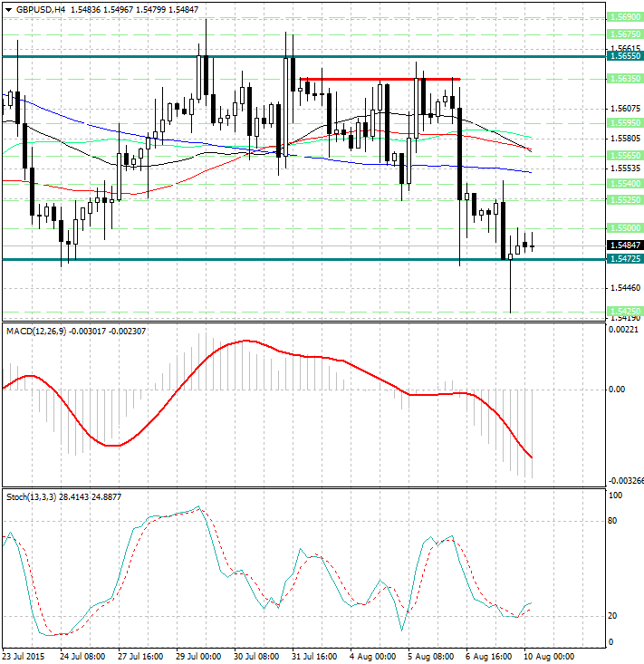Screen dimensions: 644x664
Task: Click the Stochastic 20 level label
Action: tap(613, 616)
